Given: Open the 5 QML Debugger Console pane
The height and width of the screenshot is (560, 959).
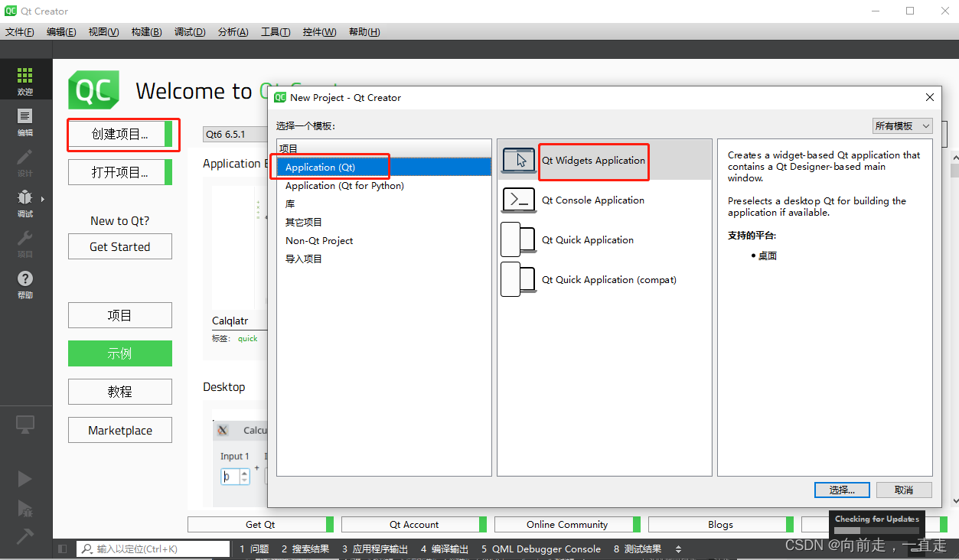Looking at the screenshot, I should [541, 549].
